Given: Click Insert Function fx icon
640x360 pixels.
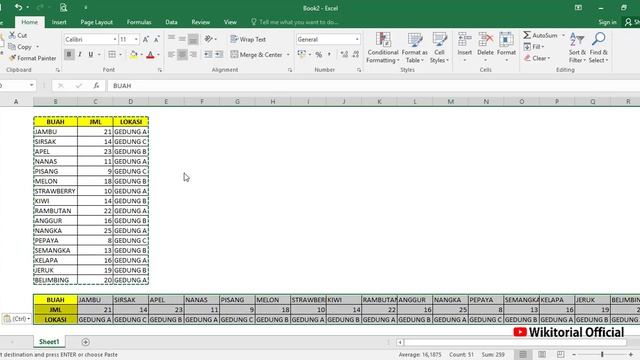Looking at the screenshot, I should pos(96,85).
